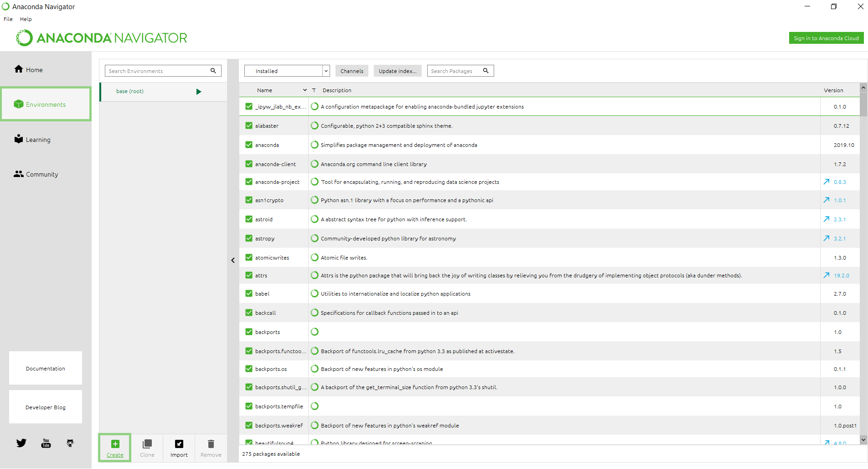Toggle the anaconda-client checkbox

[x=249, y=164]
